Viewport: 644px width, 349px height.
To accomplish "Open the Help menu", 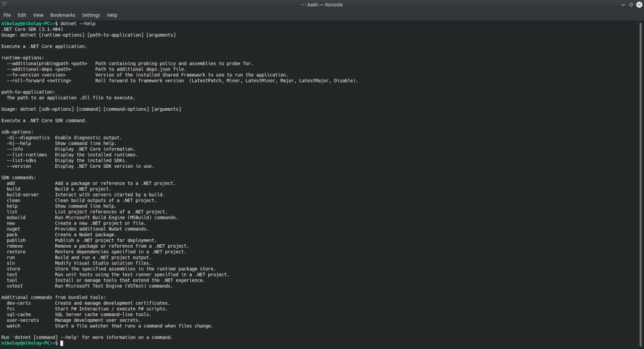I will pos(112,15).
